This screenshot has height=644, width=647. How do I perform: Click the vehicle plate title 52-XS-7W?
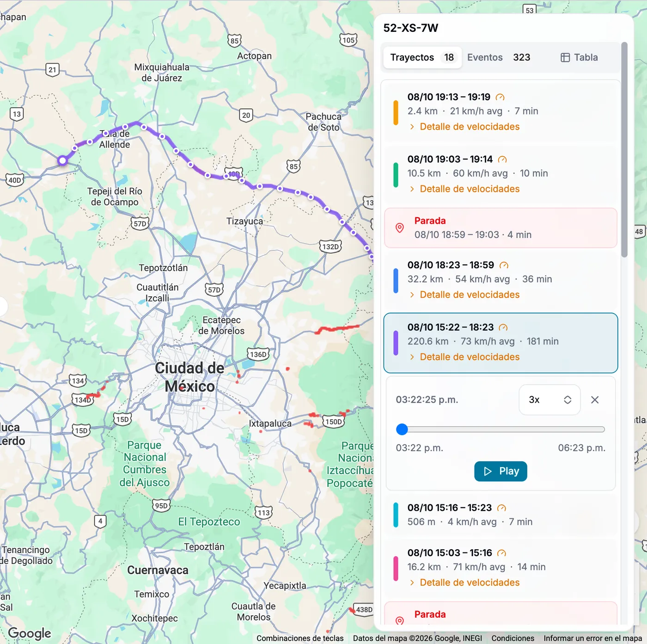(411, 28)
